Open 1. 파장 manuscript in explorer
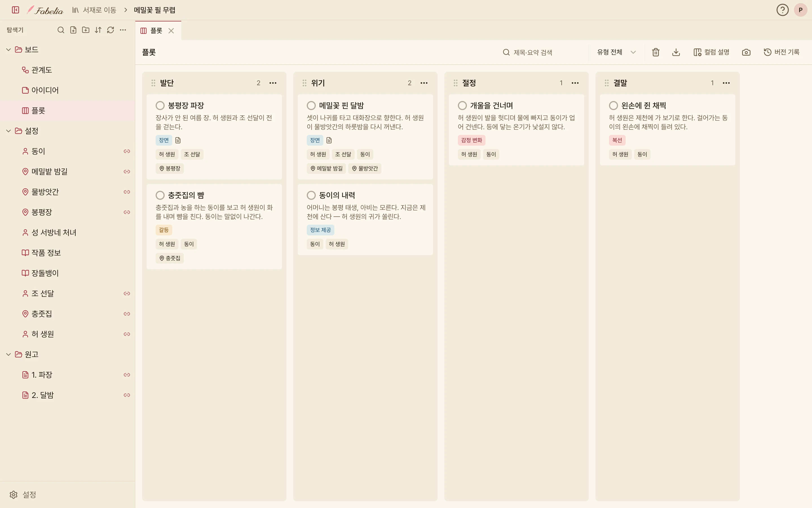 coord(67,375)
